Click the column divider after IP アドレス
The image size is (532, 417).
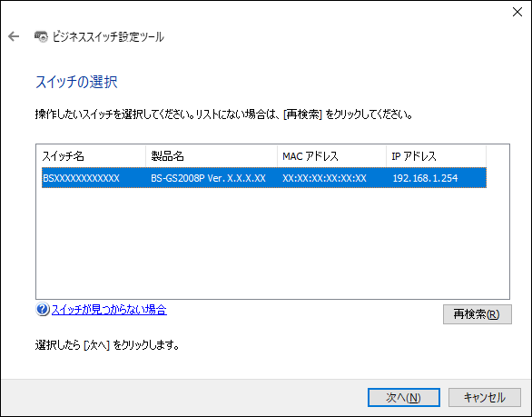click(487, 156)
